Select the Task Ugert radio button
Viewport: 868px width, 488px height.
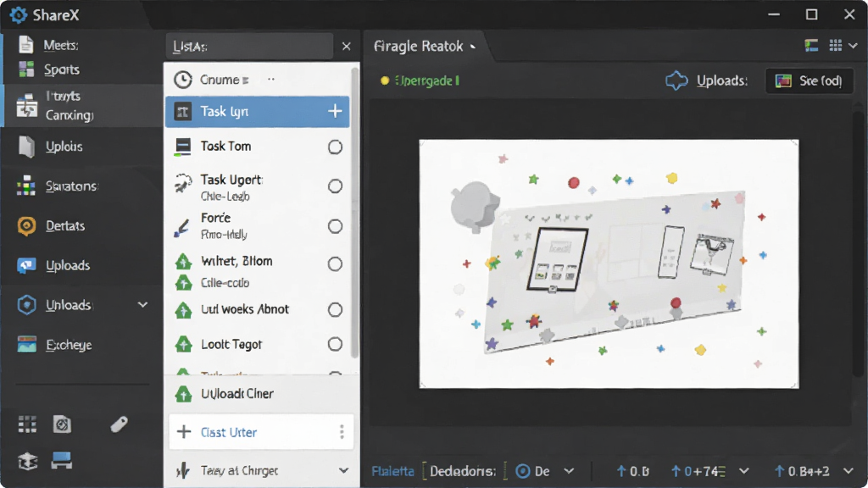tap(335, 186)
